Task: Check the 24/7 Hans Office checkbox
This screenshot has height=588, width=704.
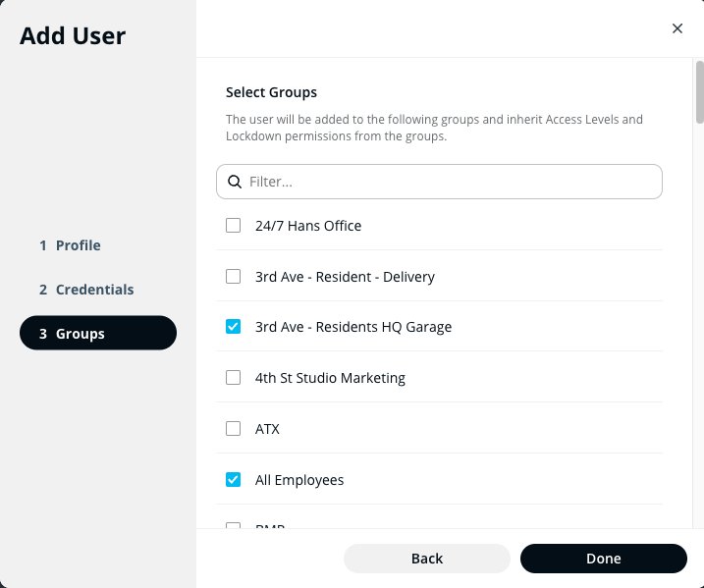Action: point(233,225)
